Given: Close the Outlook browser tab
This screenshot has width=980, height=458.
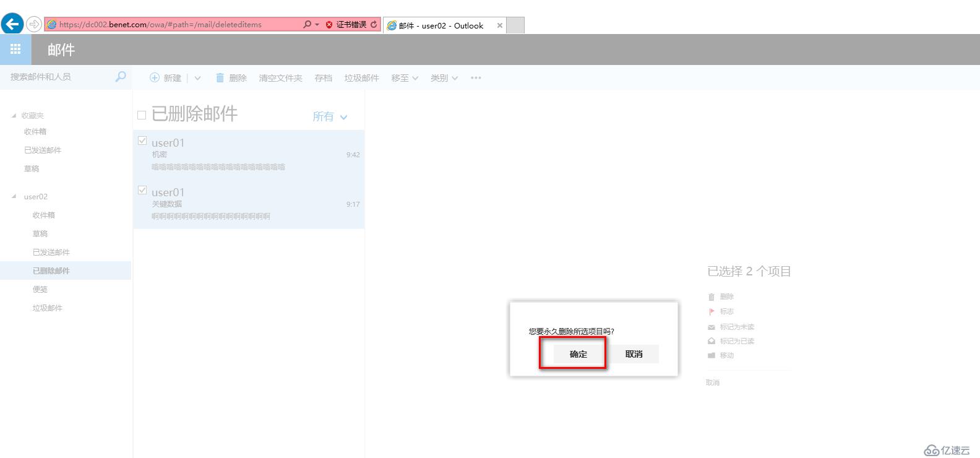Looking at the screenshot, I should click(x=500, y=25).
